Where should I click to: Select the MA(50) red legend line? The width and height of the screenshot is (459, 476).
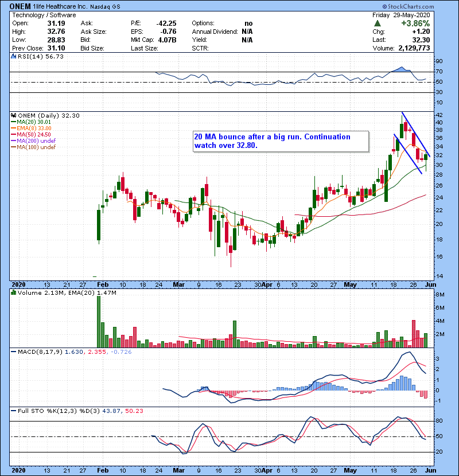pos(14,134)
